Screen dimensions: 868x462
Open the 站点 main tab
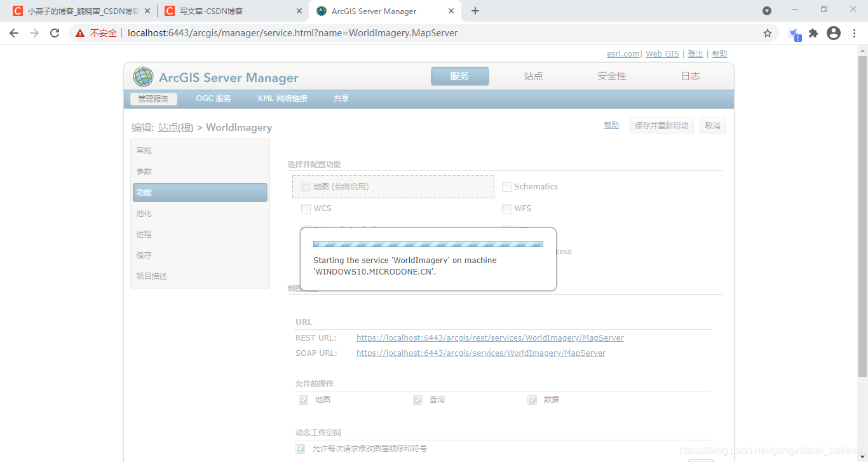coord(534,76)
